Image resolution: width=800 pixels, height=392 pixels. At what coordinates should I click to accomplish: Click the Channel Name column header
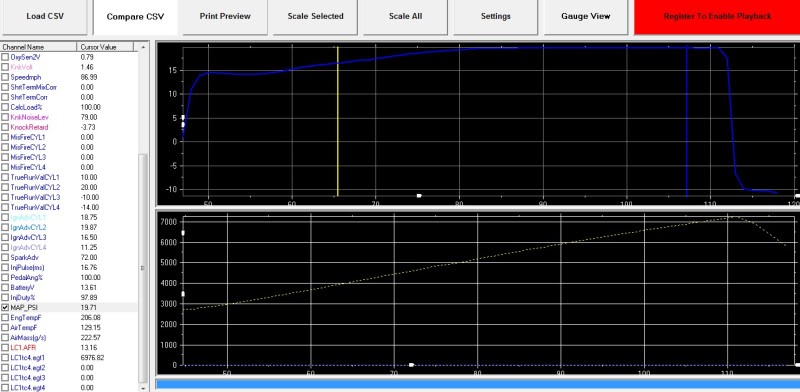pyautogui.click(x=38, y=47)
